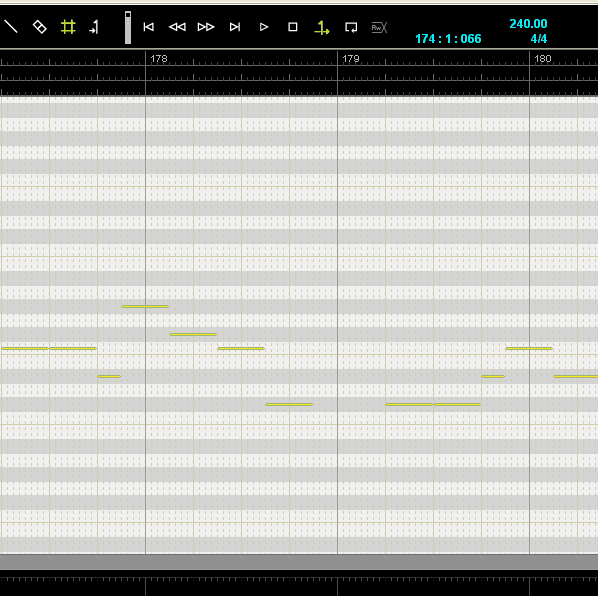598x596 pixels.
Task: Click the 4/4 time signature display
Action: pyautogui.click(x=539, y=39)
